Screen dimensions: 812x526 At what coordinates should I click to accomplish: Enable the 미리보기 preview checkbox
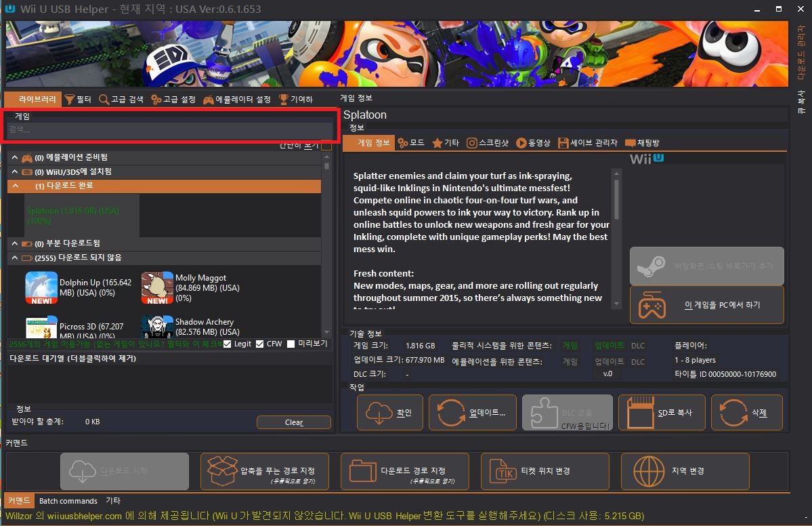point(291,344)
